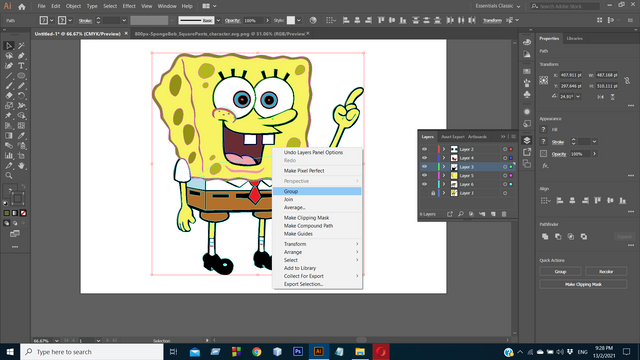Expand Layer 4 contents
Image resolution: width=640 pixels, height=360 pixels.
pyautogui.click(x=444, y=158)
